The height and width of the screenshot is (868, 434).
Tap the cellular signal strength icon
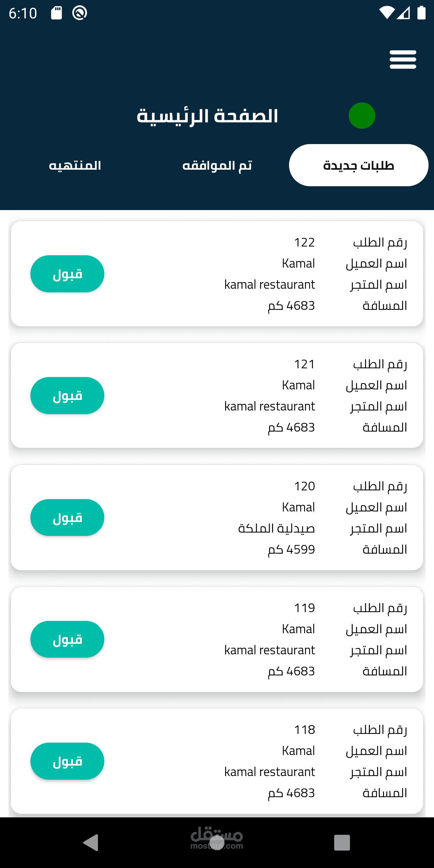click(403, 13)
